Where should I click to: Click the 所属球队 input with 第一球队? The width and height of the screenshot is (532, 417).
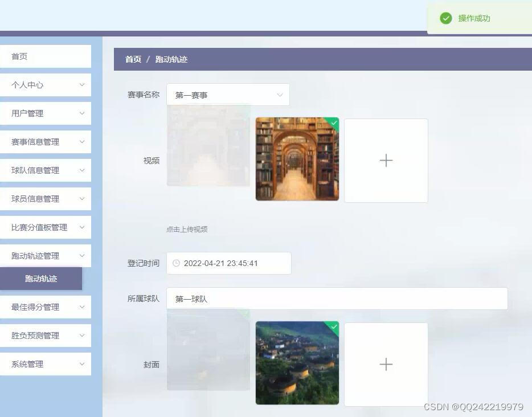[x=337, y=299]
